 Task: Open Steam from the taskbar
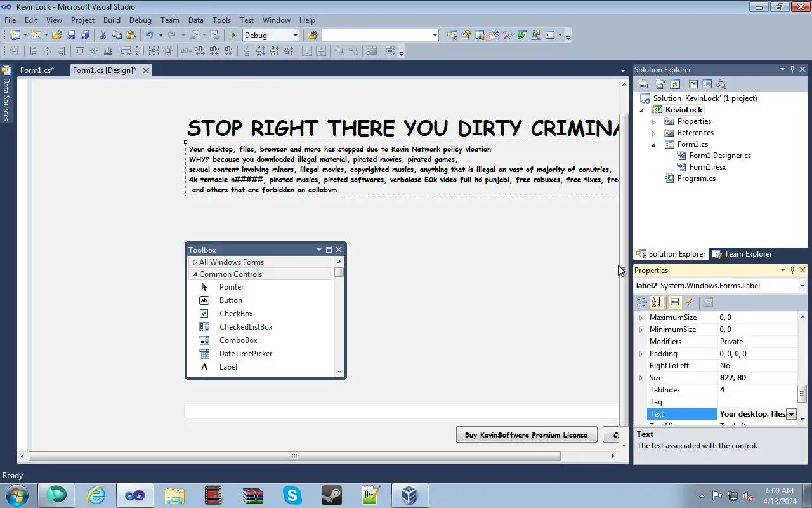click(x=332, y=495)
